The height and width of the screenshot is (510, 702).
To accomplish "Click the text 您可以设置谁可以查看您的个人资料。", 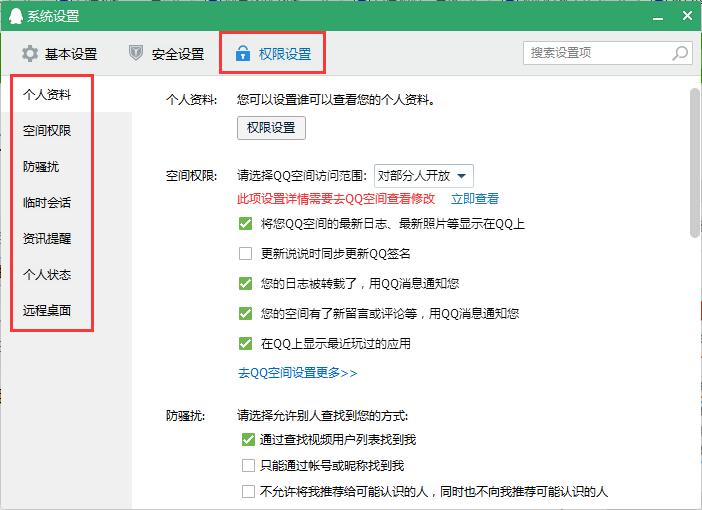I will 336,99.
